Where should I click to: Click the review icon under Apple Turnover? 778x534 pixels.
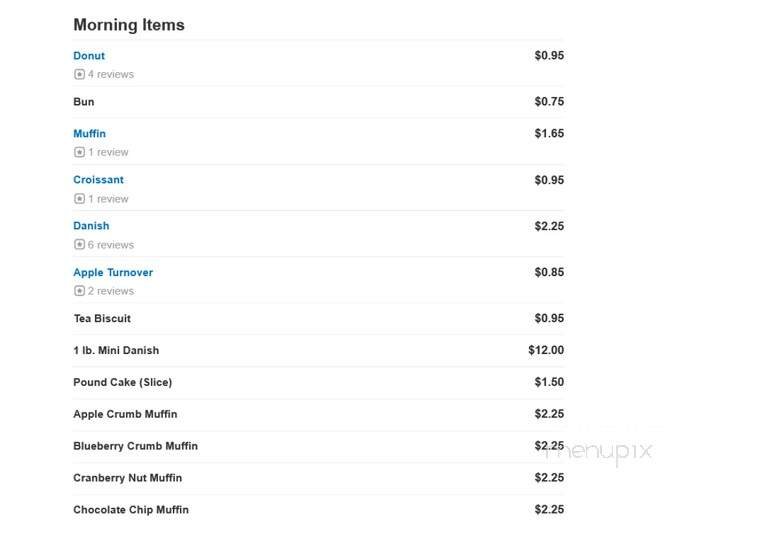pyautogui.click(x=79, y=291)
